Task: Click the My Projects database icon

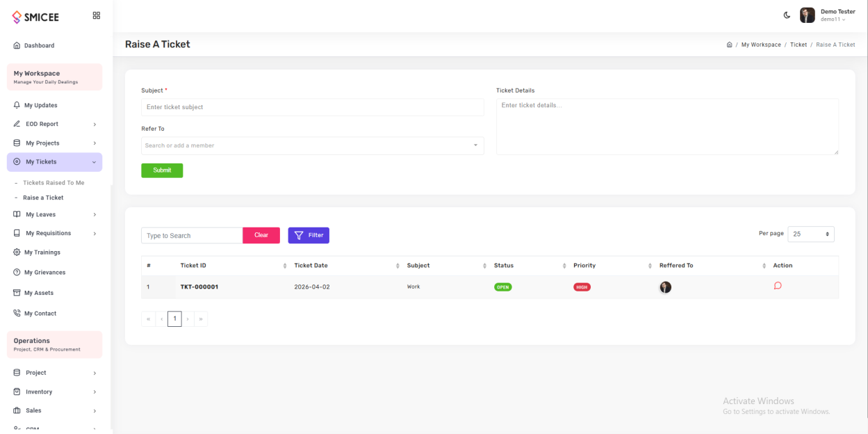Action: 17,143
